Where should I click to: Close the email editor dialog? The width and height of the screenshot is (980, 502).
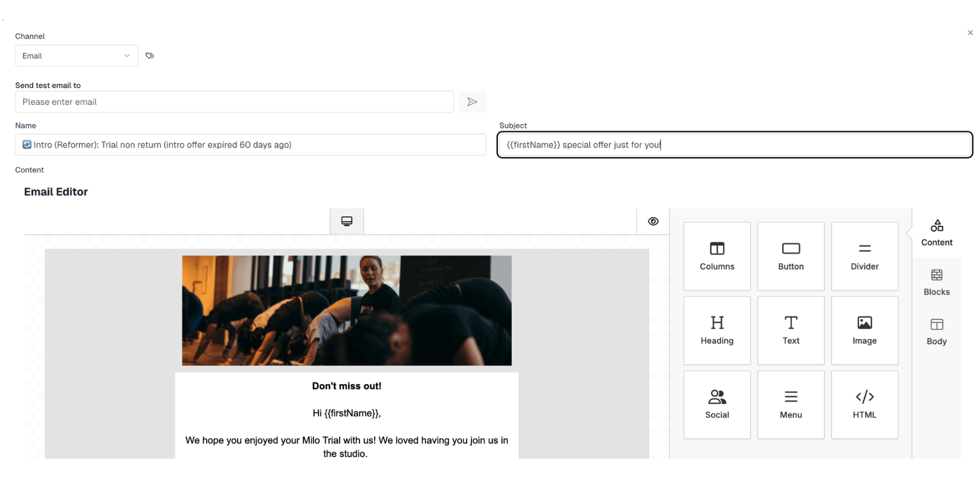pos(970,33)
